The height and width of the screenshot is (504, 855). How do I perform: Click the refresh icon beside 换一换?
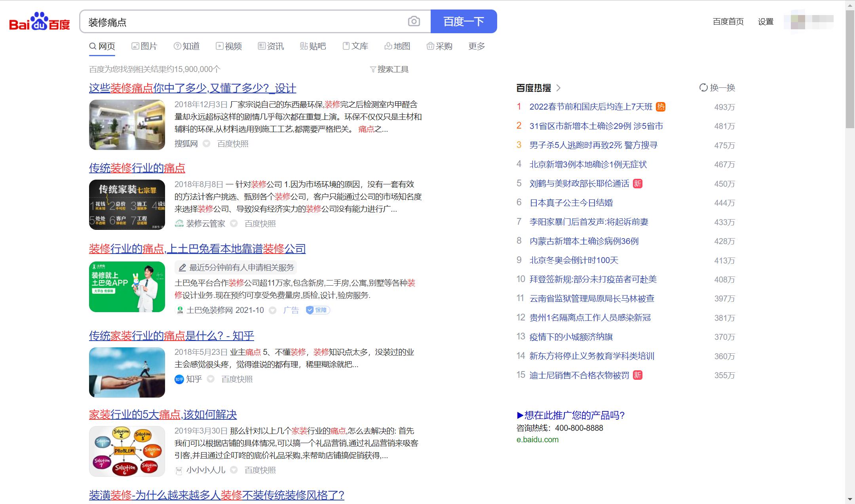pyautogui.click(x=703, y=88)
